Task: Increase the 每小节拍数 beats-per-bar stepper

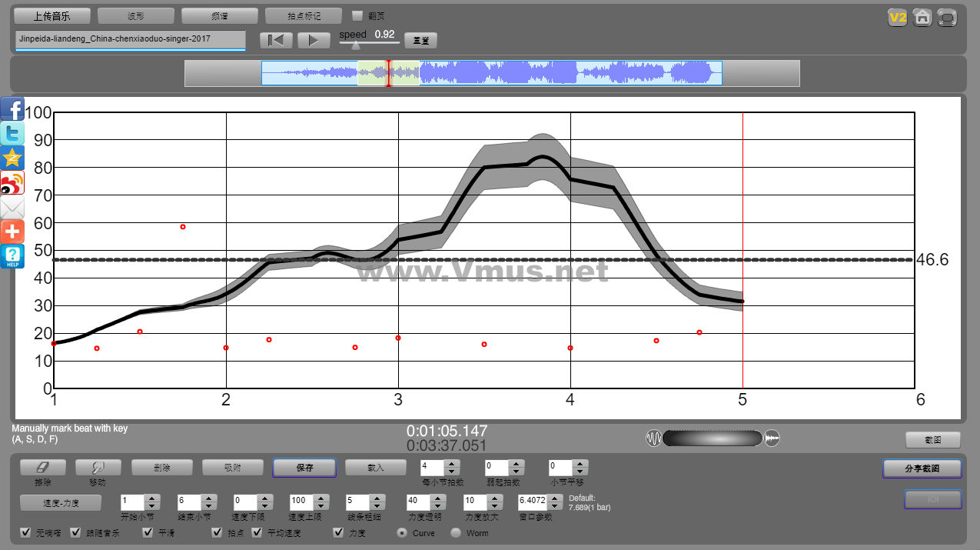Action: (x=452, y=463)
